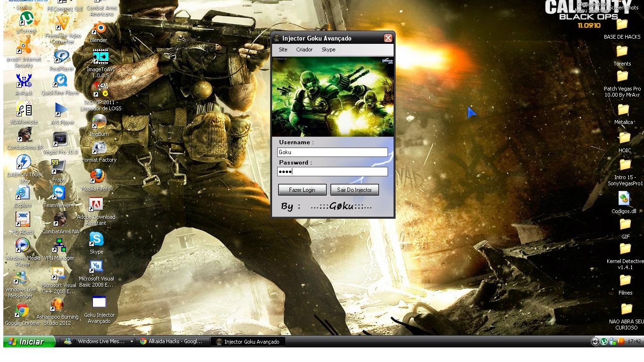The image size is (644, 362).
Task: Close the Injector Goku Avançado window
Action: click(x=388, y=38)
